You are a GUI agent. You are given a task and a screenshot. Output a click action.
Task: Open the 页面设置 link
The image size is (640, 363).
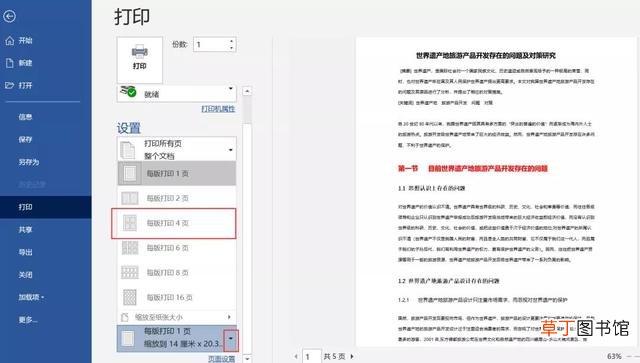tap(221, 359)
